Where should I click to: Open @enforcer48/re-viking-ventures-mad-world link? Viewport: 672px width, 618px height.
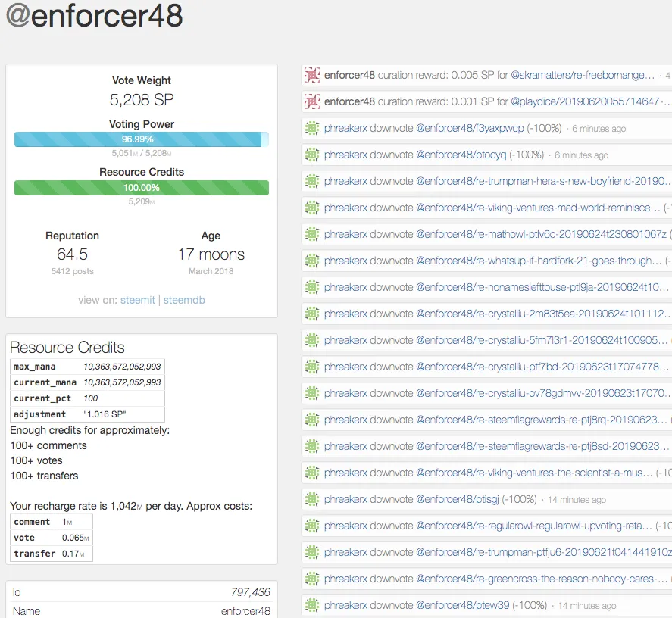539,208
